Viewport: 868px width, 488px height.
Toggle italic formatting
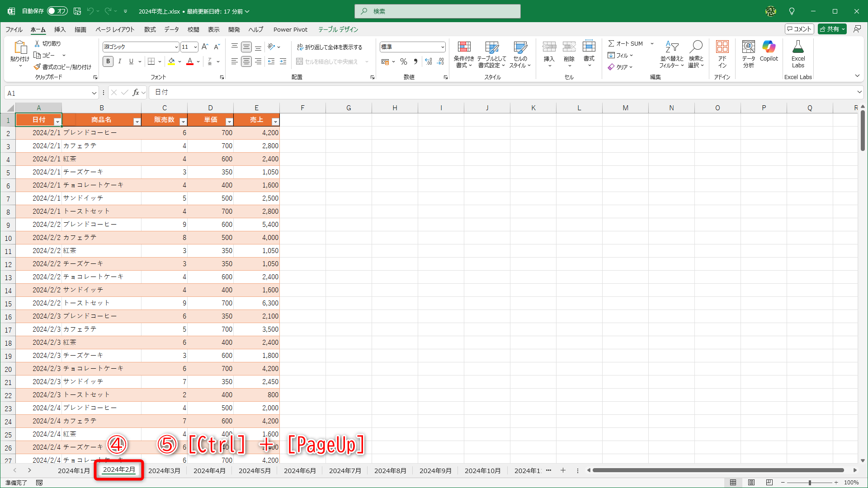pyautogui.click(x=119, y=61)
